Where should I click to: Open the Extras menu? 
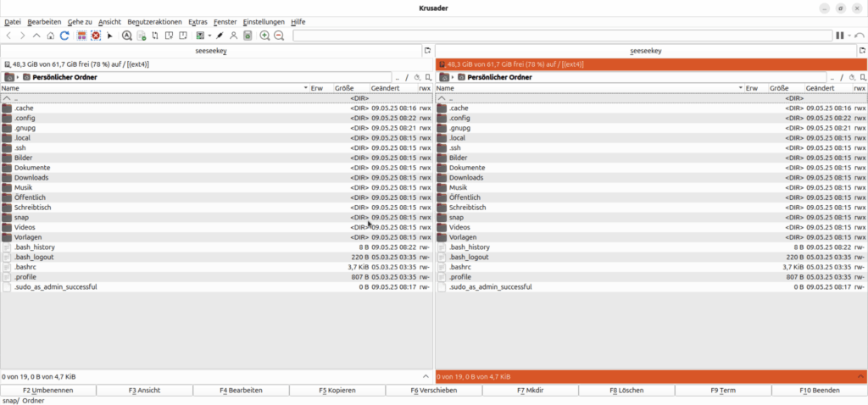[198, 21]
